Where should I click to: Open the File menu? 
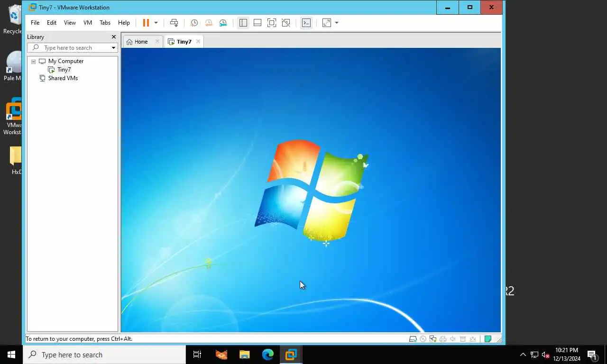(x=35, y=23)
